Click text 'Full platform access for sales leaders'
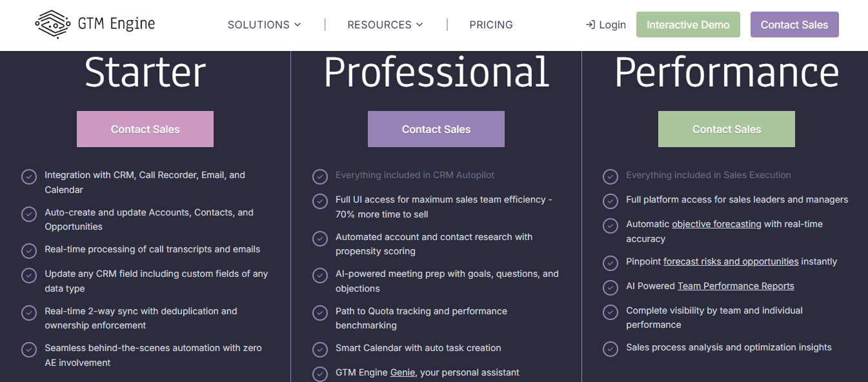868x382 pixels. tap(737, 199)
